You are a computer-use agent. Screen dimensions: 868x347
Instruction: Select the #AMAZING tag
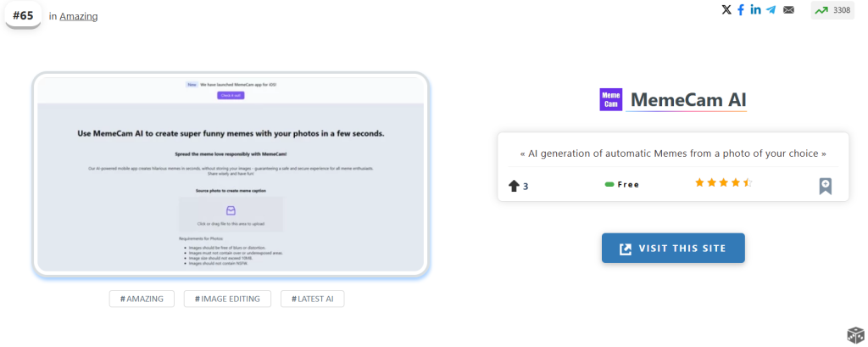tap(142, 299)
